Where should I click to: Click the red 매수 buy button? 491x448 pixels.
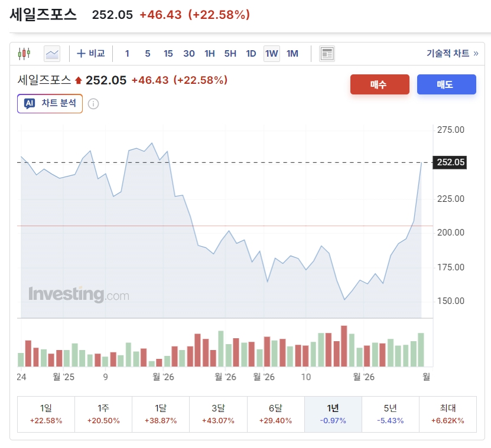[x=379, y=84]
